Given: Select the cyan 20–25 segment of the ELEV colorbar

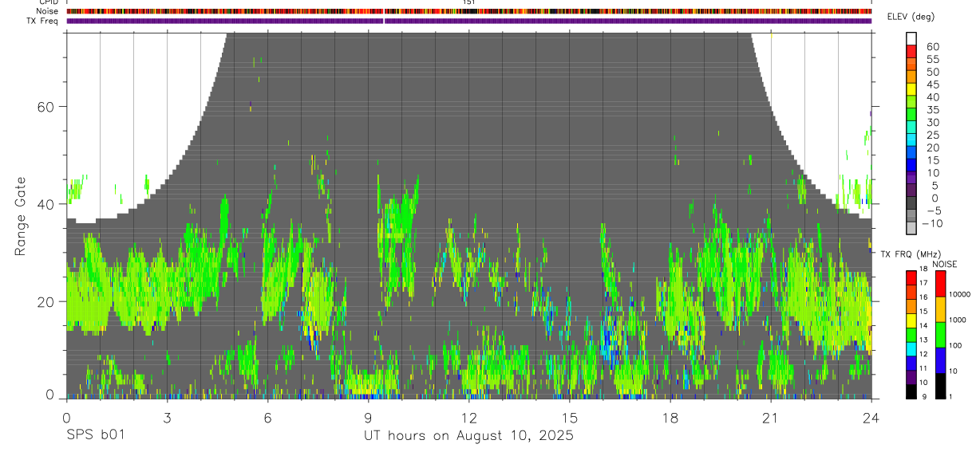Looking at the screenshot, I should 911,140.
